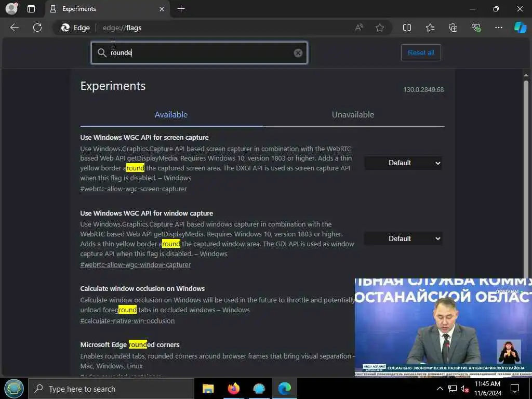Viewport: 532px width, 399px height.
Task: Click the network tray icon
Action: (x=453, y=389)
